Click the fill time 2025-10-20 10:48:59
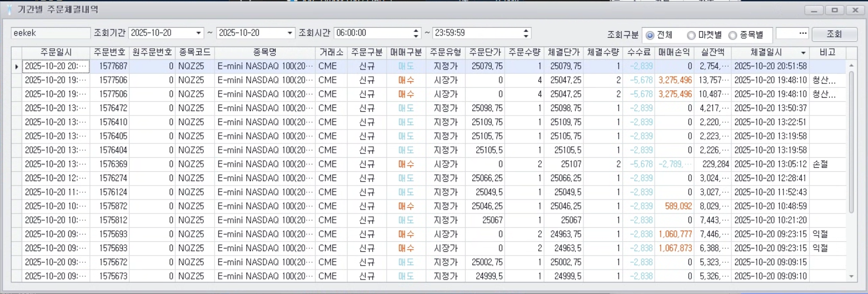The height and width of the screenshot is (294, 868). coord(770,206)
